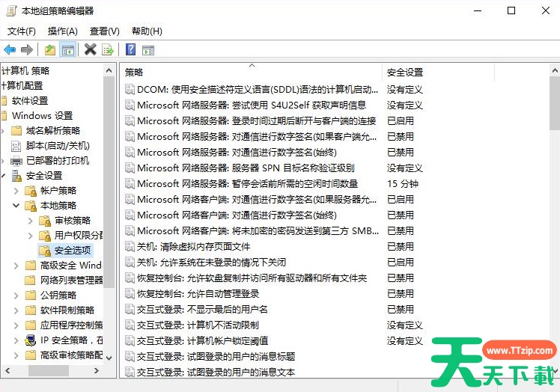The height and width of the screenshot is (392, 560).
Task: Click the tree pane scroll down arrow
Action: [109, 358]
